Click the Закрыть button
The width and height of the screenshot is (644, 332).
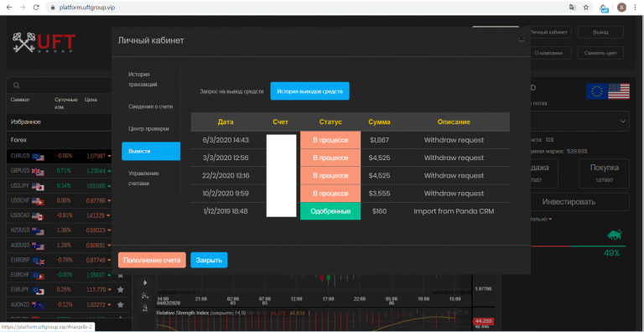point(209,260)
